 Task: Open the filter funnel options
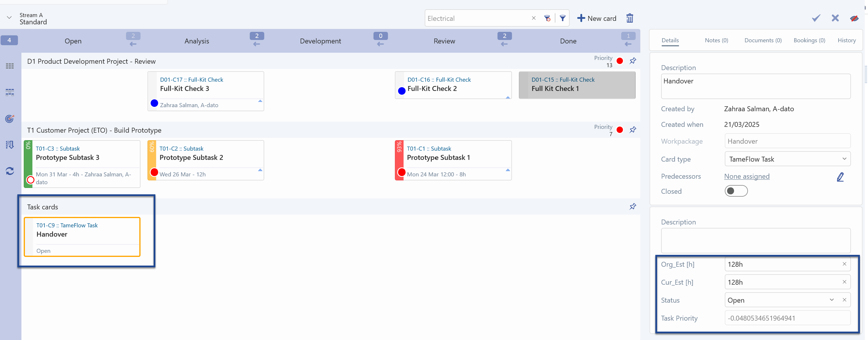point(562,18)
